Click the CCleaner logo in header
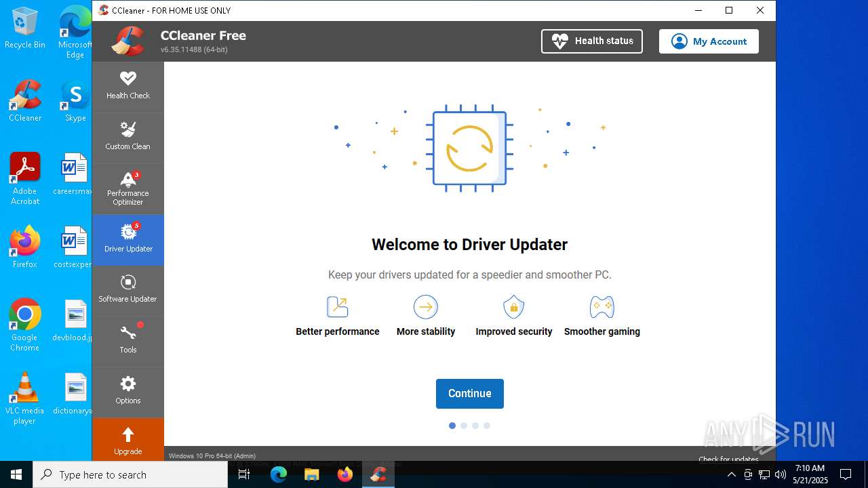The image size is (868, 488). coord(129,41)
